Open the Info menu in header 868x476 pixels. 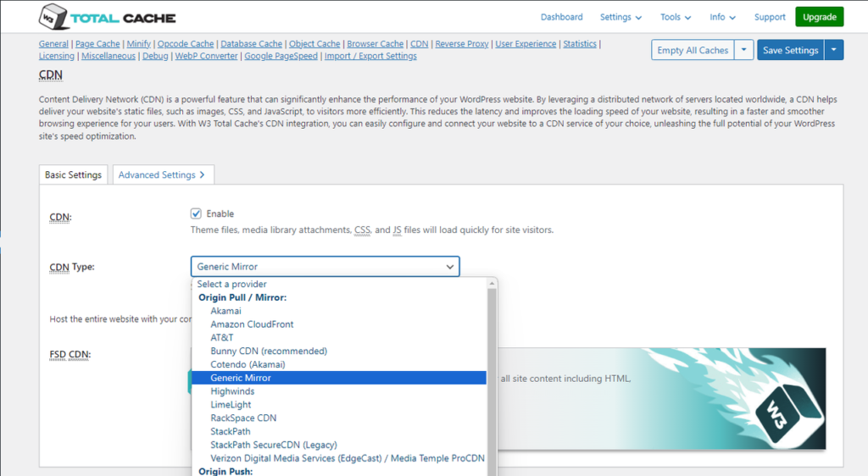coord(722,17)
